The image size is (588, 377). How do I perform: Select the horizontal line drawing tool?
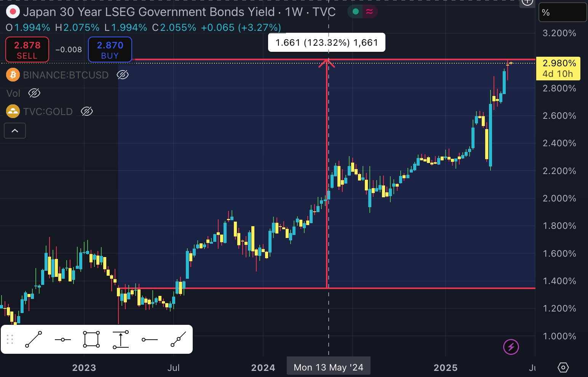62,339
